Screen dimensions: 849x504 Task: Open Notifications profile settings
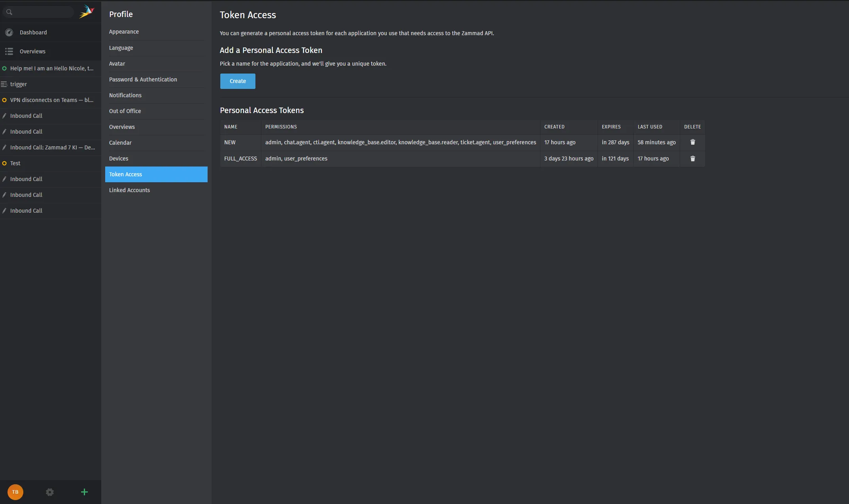[156, 95]
